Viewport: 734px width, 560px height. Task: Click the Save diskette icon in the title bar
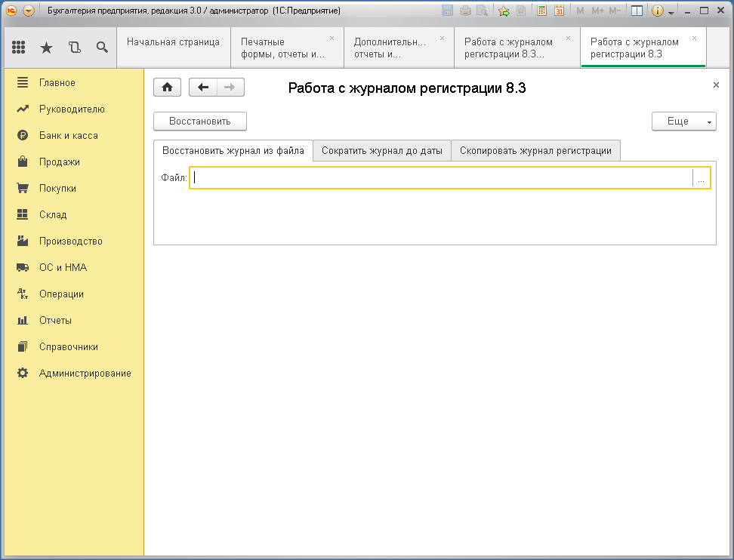pyautogui.click(x=448, y=11)
